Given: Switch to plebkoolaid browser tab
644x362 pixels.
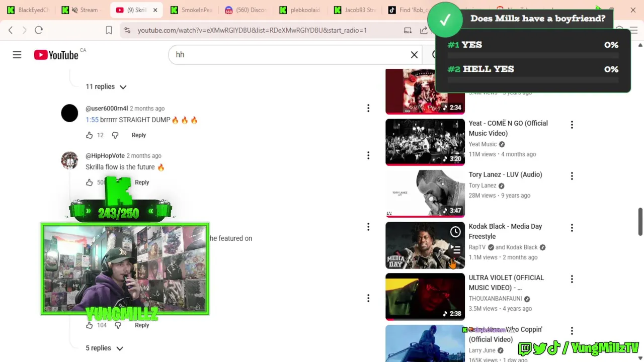Looking at the screenshot, I should tap(300, 10).
